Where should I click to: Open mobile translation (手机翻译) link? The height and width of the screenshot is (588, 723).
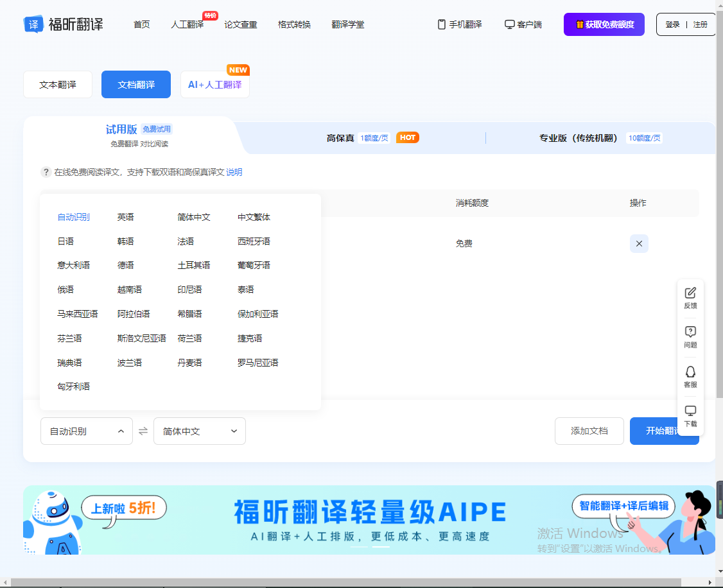pyautogui.click(x=460, y=24)
